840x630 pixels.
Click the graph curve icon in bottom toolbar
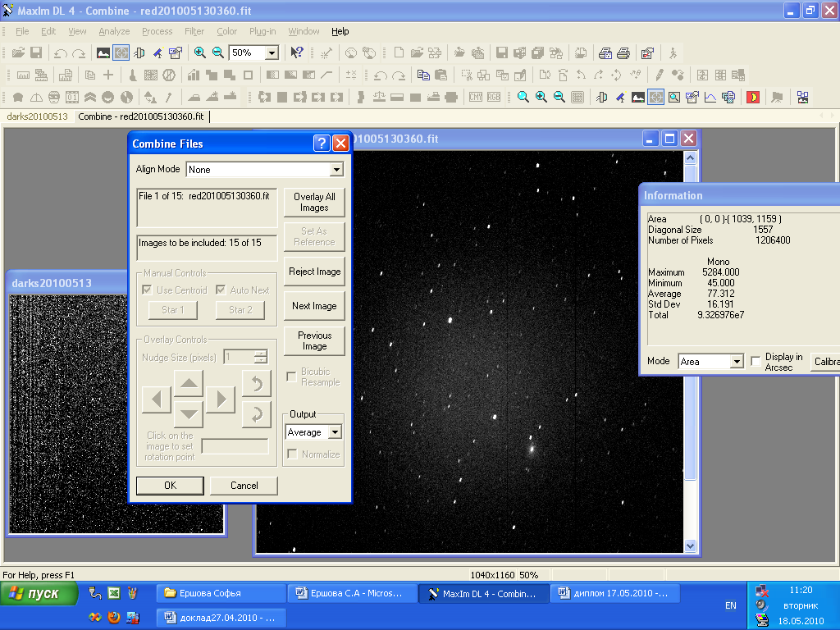(x=710, y=97)
